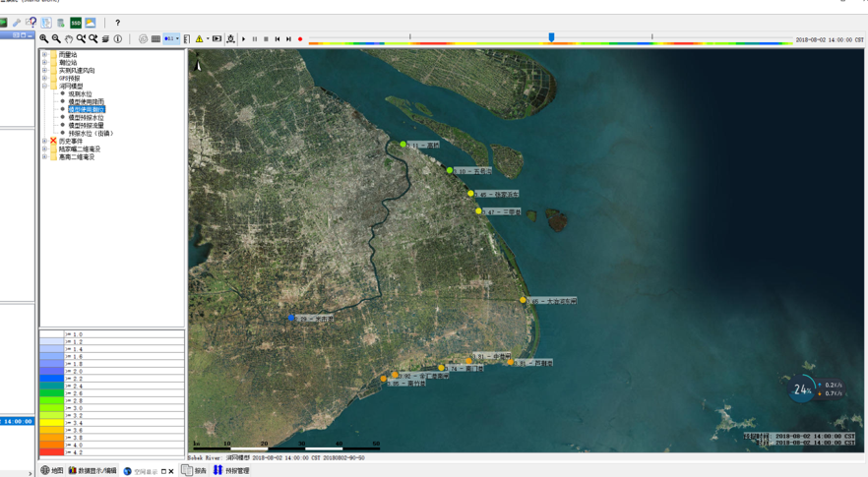Select 观测水位 layer in the tree
The height and width of the screenshot is (477, 868).
pyautogui.click(x=80, y=94)
